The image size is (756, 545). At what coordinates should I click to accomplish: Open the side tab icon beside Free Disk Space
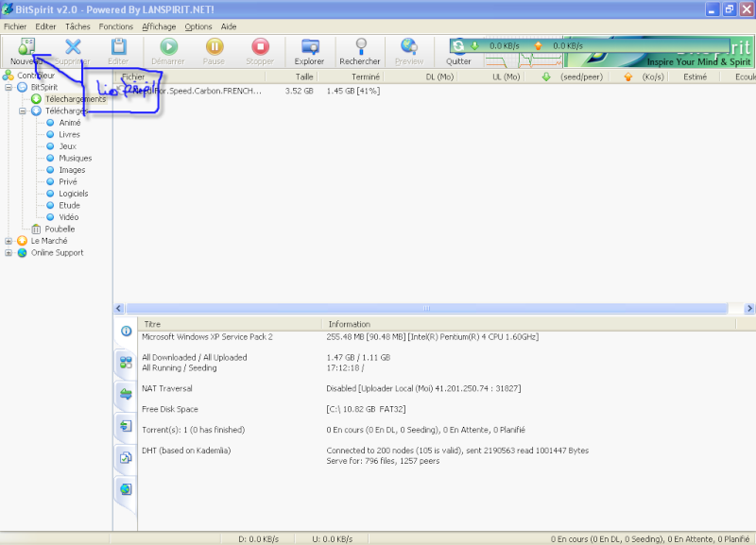coord(126,426)
